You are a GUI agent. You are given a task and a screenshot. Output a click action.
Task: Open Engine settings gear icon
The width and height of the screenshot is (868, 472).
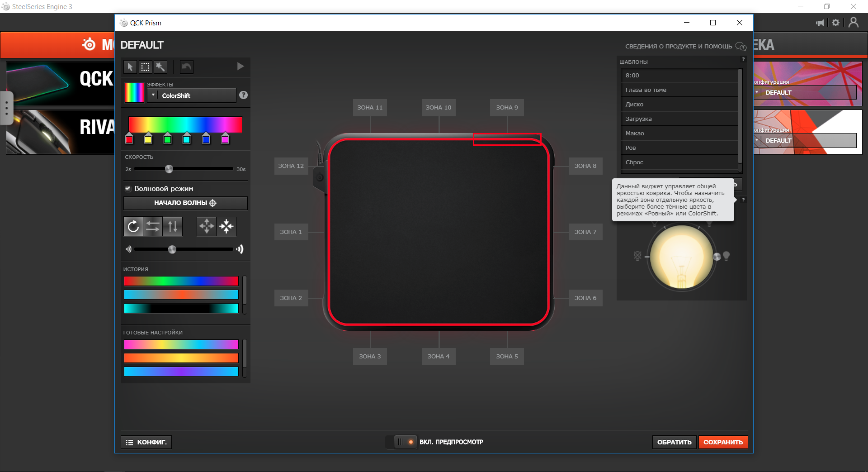pyautogui.click(x=835, y=23)
